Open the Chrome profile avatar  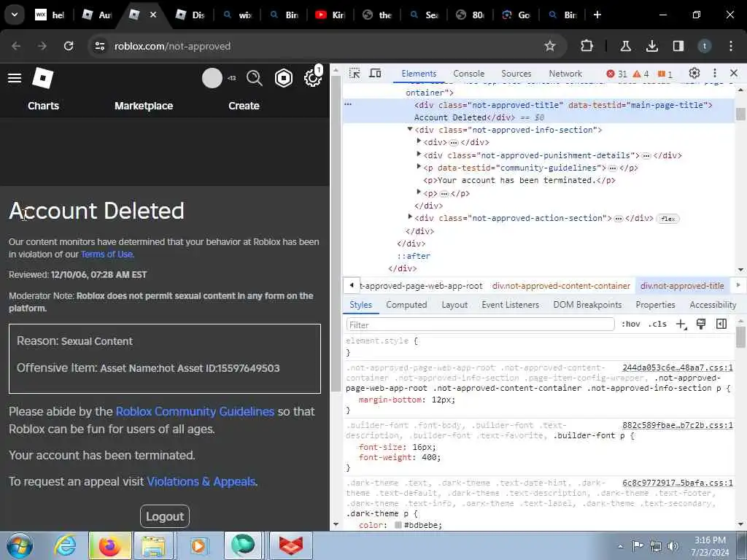pos(705,46)
